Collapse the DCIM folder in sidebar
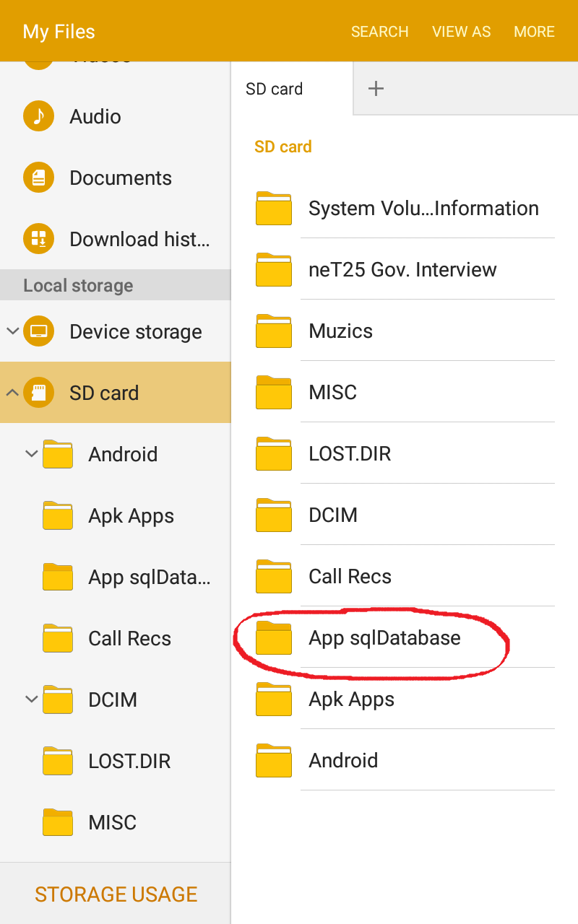 [x=31, y=699]
